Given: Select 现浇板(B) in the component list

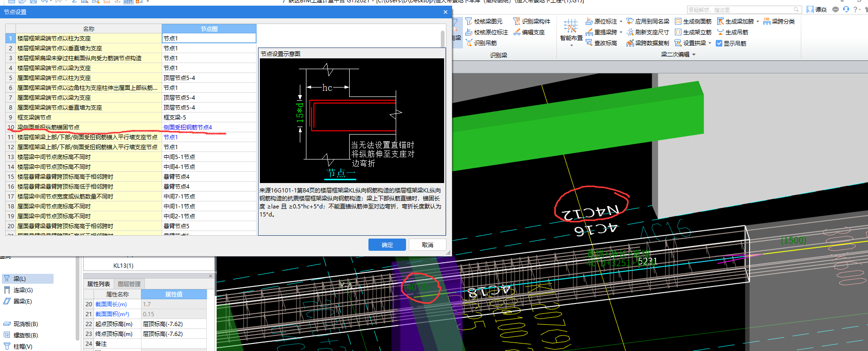Looking at the screenshot, I should 21,324.
